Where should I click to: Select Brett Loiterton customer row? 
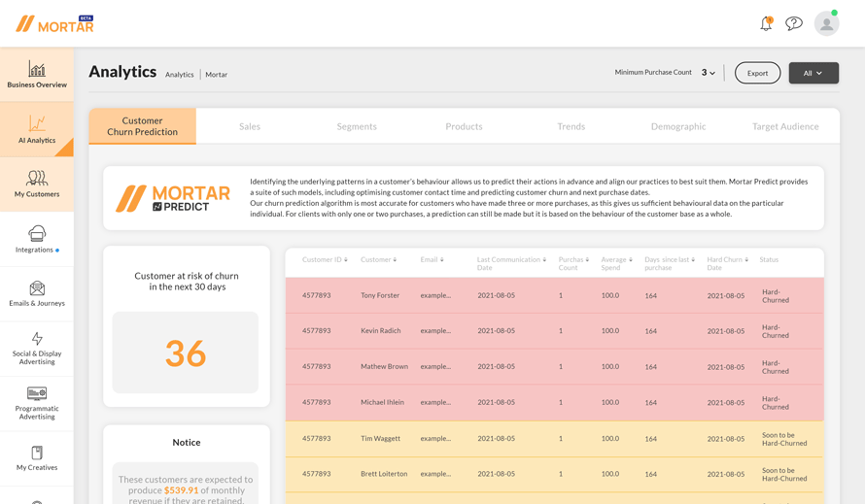pyautogui.click(x=554, y=474)
